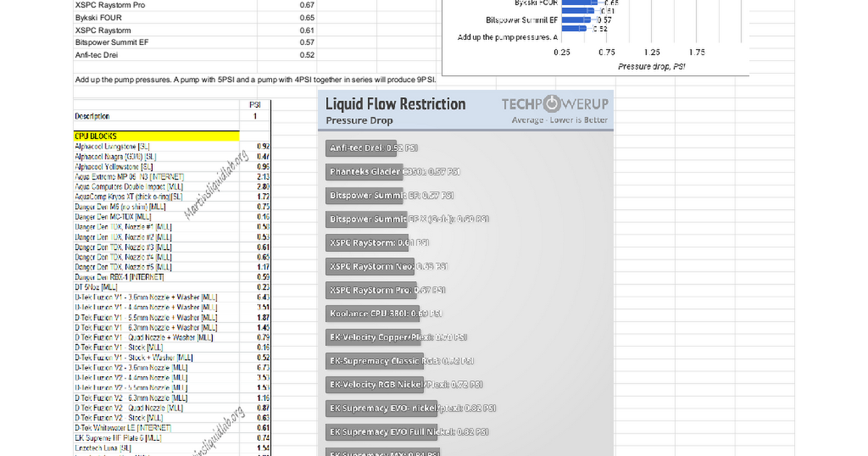Image resolution: width=868 pixels, height=456 pixels.
Task: Select 'Average - Lower is Better' caption
Action: [x=560, y=120]
